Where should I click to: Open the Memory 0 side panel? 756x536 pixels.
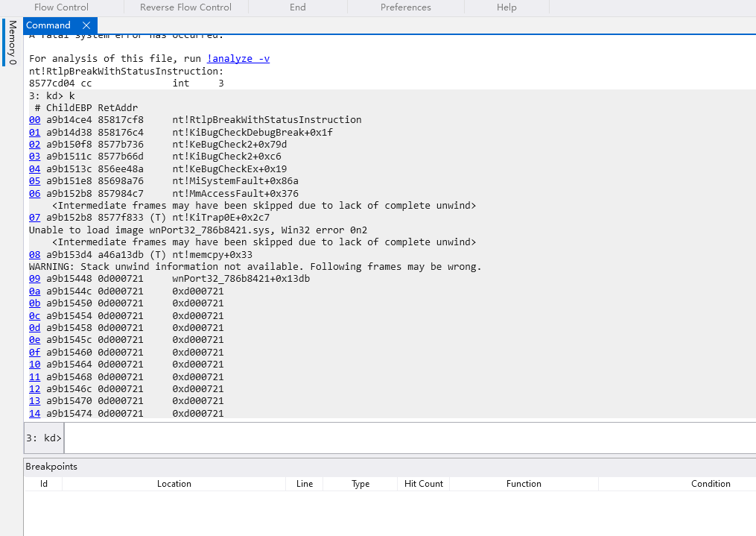pyautogui.click(x=12, y=42)
